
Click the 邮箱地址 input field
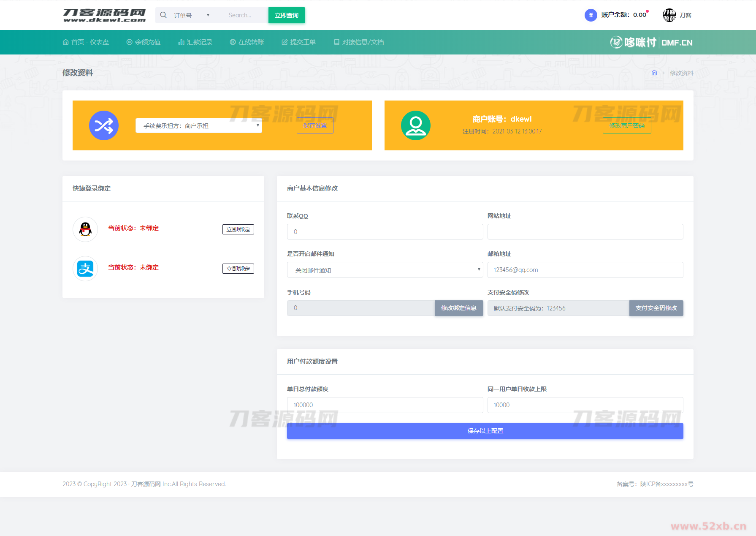click(585, 270)
